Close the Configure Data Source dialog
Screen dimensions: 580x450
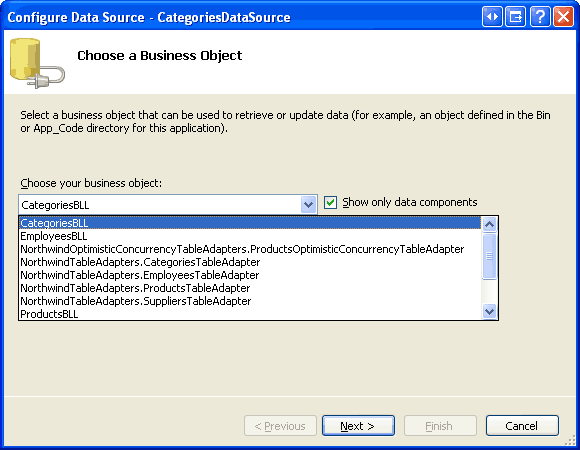[563, 17]
